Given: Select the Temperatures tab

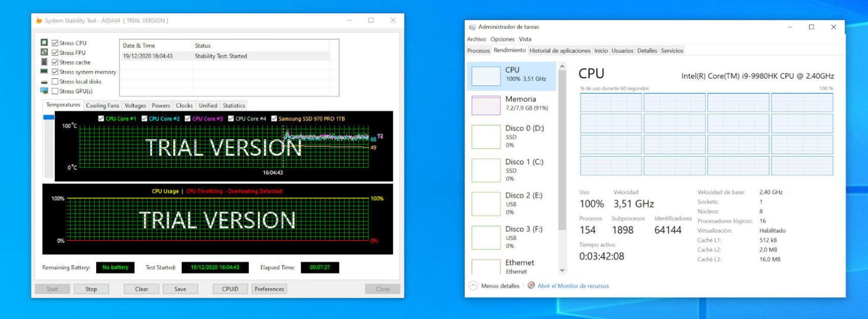Looking at the screenshot, I should (x=63, y=105).
